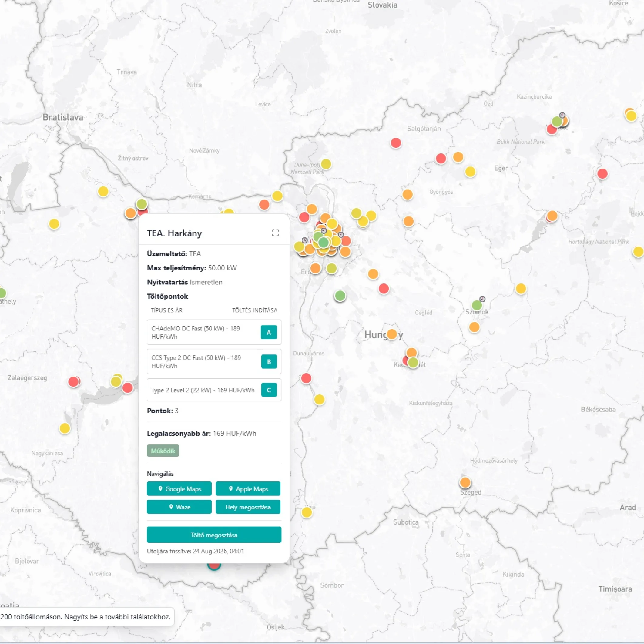Navigate with the Waze button
Image resolution: width=644 pixels, height=644 pixels.
pos(179,507)
